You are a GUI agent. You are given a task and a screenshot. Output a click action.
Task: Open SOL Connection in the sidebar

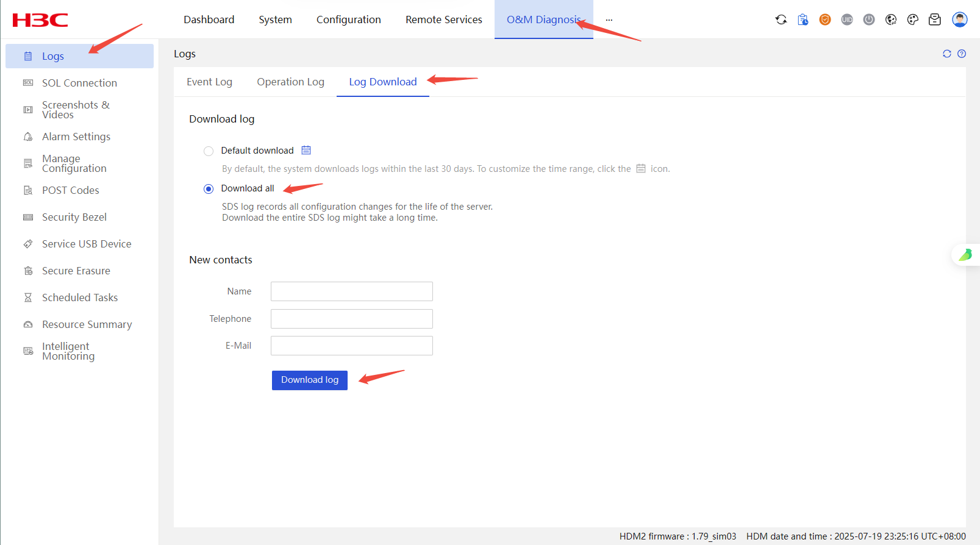(79, 83)
